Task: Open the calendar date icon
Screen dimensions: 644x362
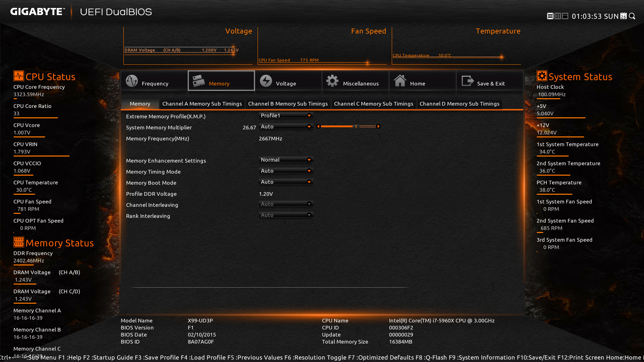Action: pos(623,16)
